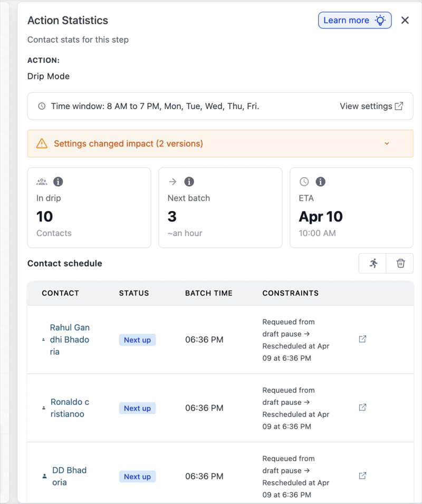Click the trash bin delete icon
Screen dimensions: 422x504
(400, 264)
